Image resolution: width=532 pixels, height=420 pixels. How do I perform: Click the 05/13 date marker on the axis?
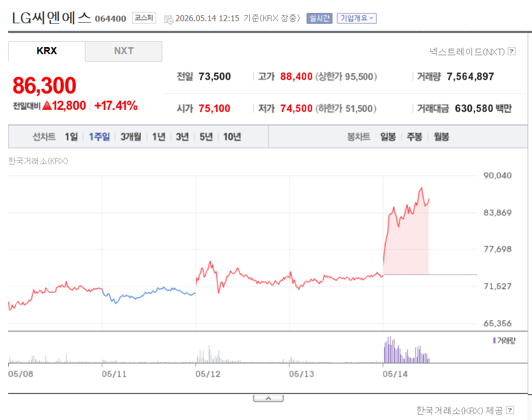pos(301,374)
